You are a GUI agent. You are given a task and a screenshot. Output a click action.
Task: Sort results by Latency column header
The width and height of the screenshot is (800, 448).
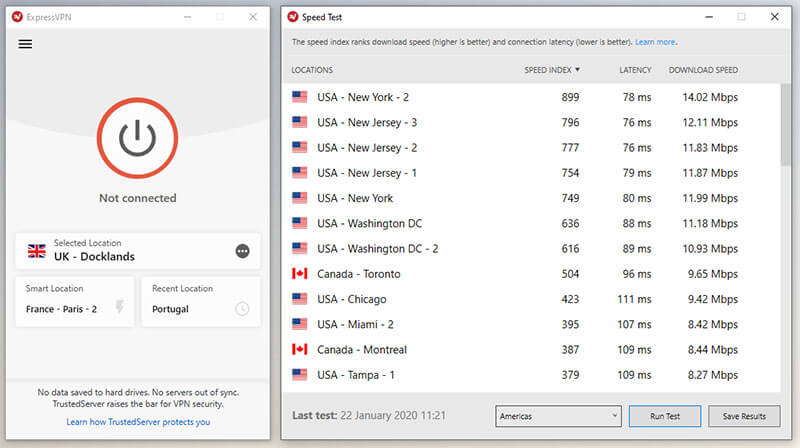point(635,70)
